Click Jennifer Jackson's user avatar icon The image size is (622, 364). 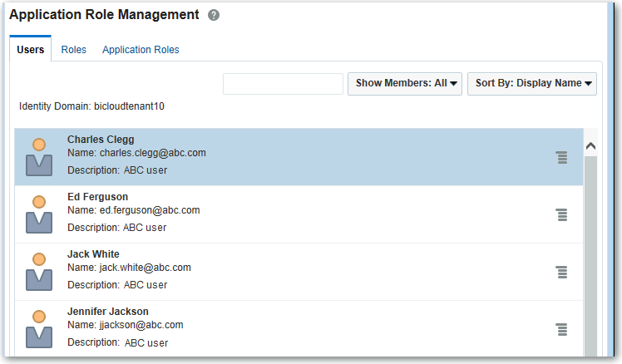39,329
